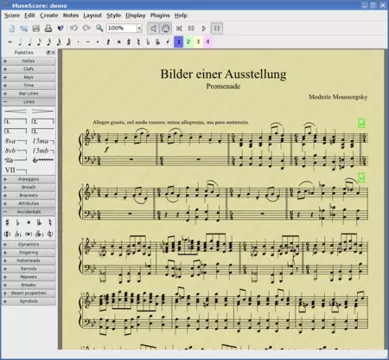This screenshot has height=360, width=389.
Task: Select blue voice 1 swatch
Action: coord(179,42)
